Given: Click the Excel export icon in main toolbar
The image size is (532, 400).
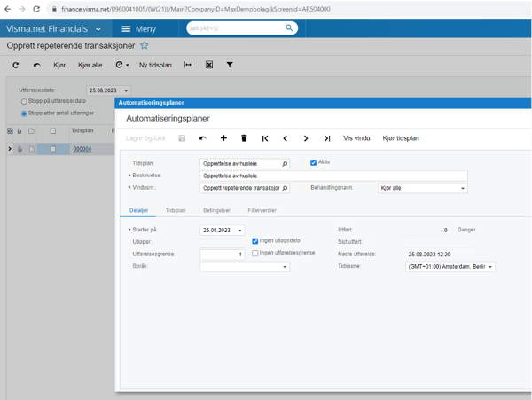Looking at the screenshot, I should coord(209,65).
